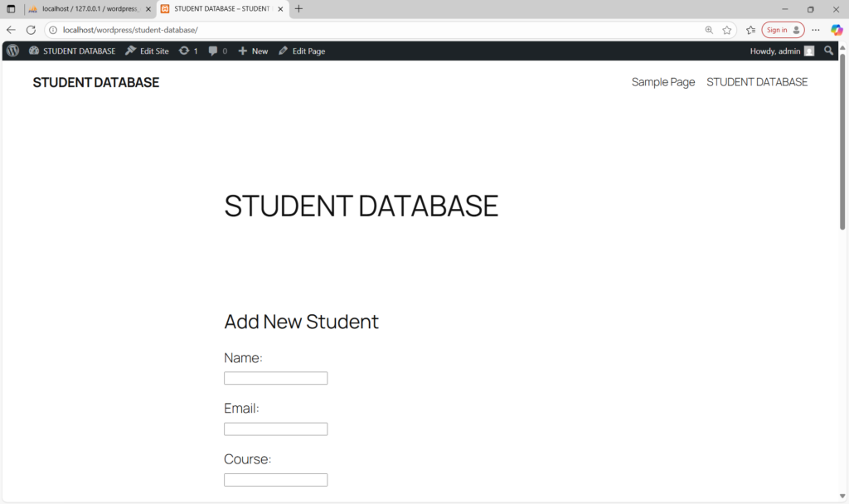Open browser Settings and more ellipsis
The width and height of the screenshot is (849, 504).
(x=816, y=30)
